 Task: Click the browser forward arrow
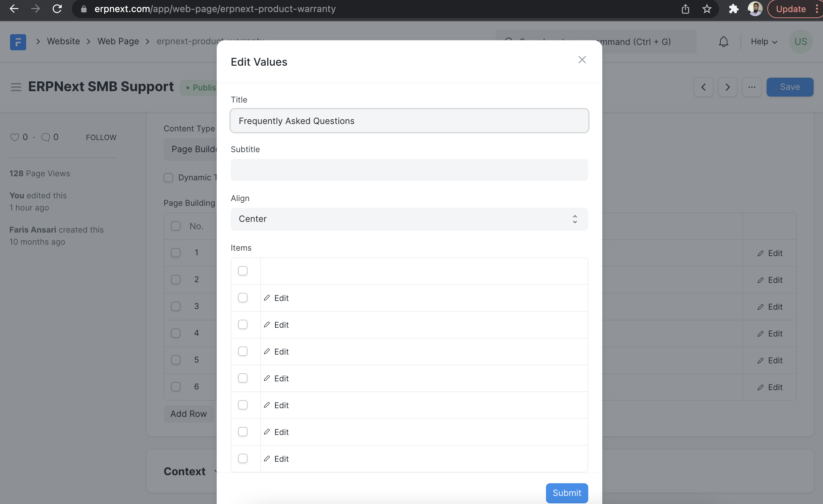35,9
